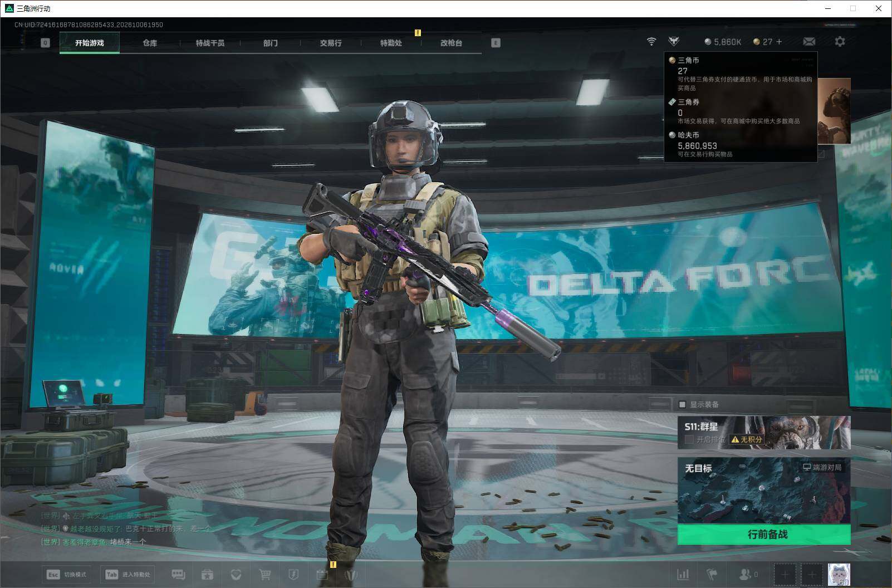Open the S11:群星 season banner
This screenshot has width=892, height=588.
tap(764, 433)
